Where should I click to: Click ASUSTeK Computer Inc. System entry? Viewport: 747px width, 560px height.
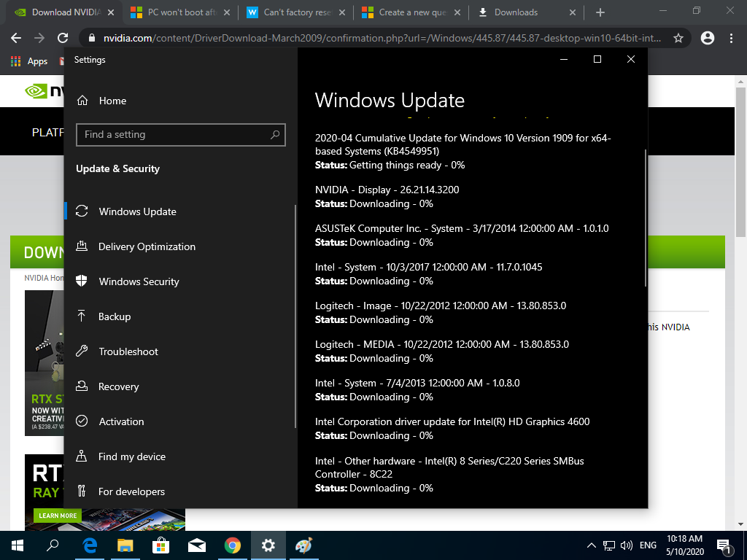point(462,228)
